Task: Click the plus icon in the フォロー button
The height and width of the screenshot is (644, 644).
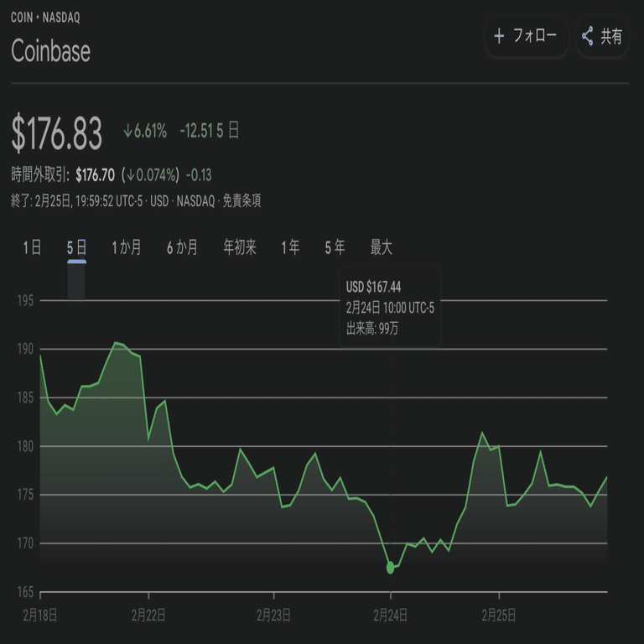Action: (499, 36)
